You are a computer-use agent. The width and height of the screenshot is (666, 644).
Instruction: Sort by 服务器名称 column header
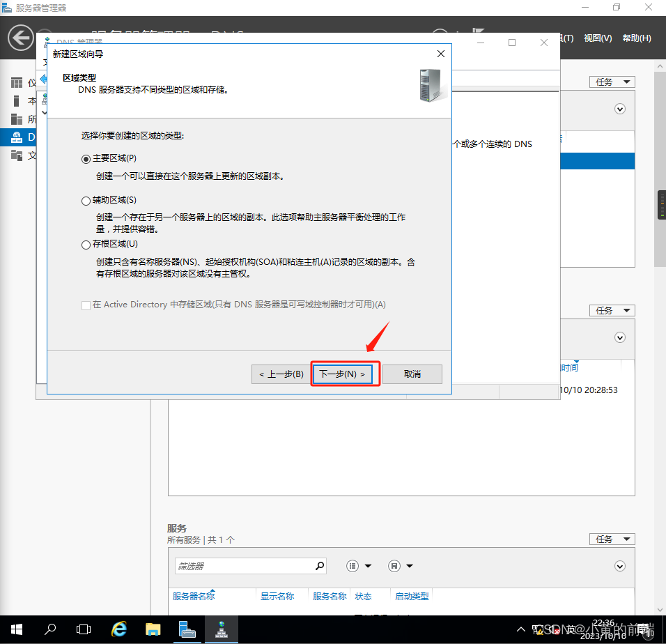[x=194, y=597]
